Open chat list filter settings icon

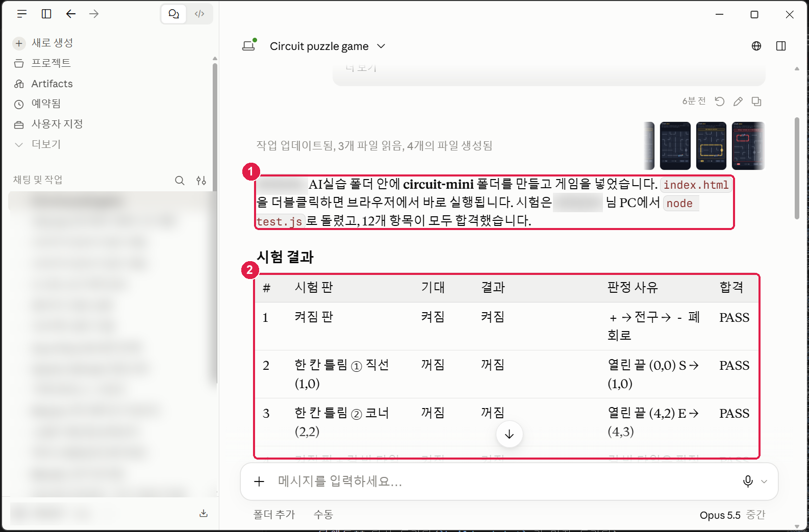tap(201, 180)
